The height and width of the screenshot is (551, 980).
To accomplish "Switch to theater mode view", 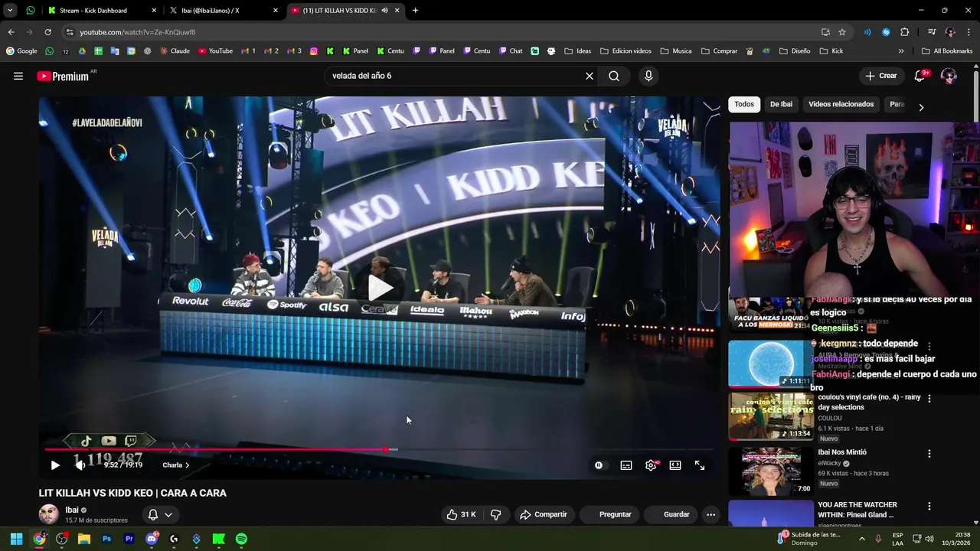I will (x=675, y=465).
